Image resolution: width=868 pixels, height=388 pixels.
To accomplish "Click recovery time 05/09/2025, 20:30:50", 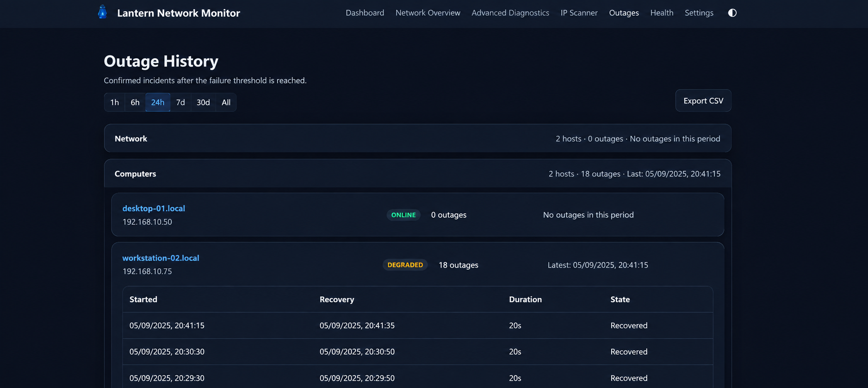I will coord(357,352).
